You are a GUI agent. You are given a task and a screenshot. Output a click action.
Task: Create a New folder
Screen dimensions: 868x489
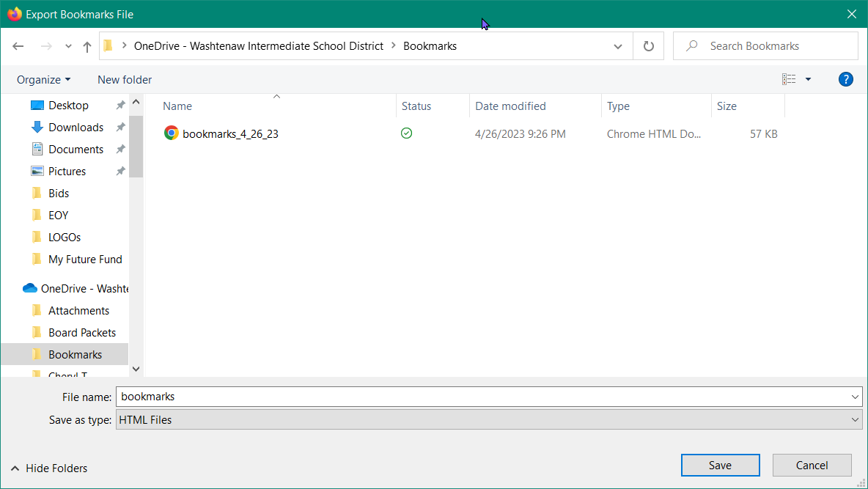[x=125, y=80]
